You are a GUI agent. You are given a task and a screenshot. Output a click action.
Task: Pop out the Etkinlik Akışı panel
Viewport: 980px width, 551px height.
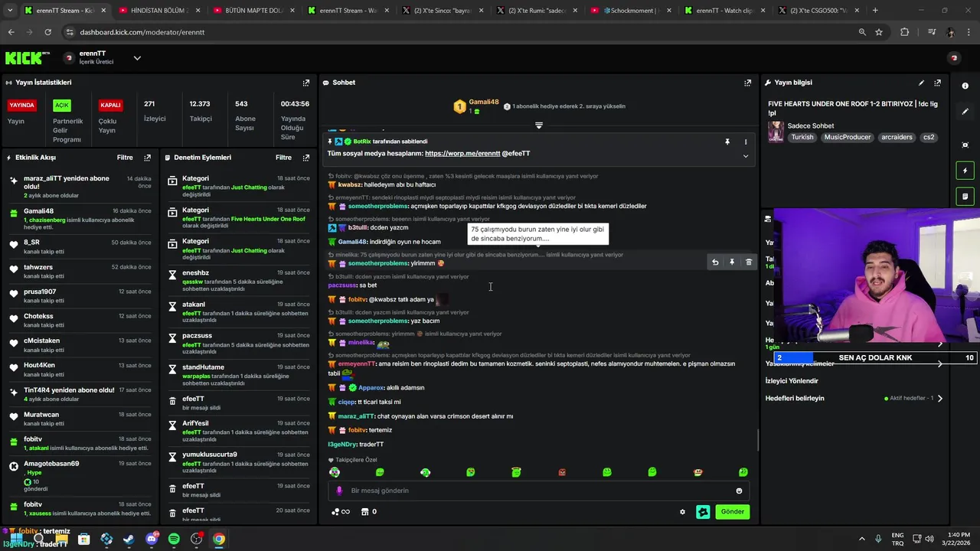pyautogui.click(x=147, y=158)
